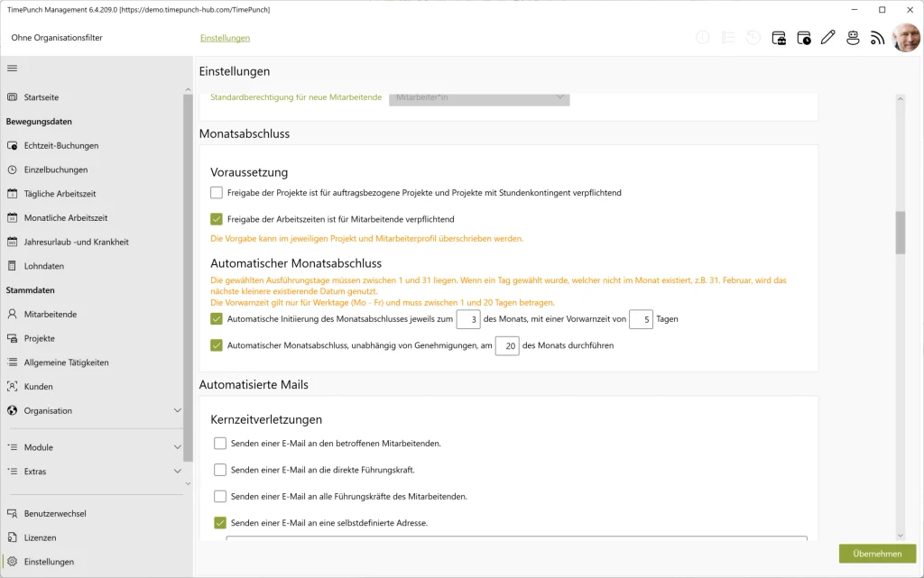Image resolution: width=924 pixels, height=578 pixels.
Task: Click the Benutzerwechsel icon
Action: pyautogui.click(x=12, y=514)
